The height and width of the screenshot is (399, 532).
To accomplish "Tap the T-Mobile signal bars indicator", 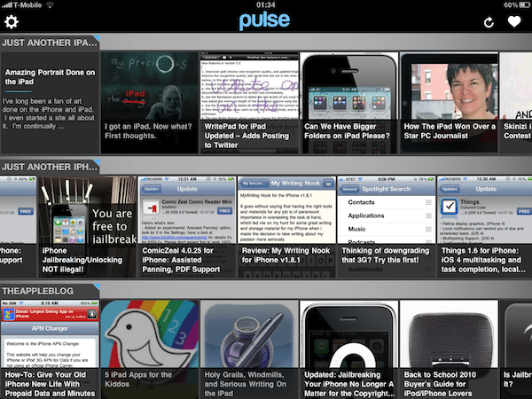I will pos(7,5).
